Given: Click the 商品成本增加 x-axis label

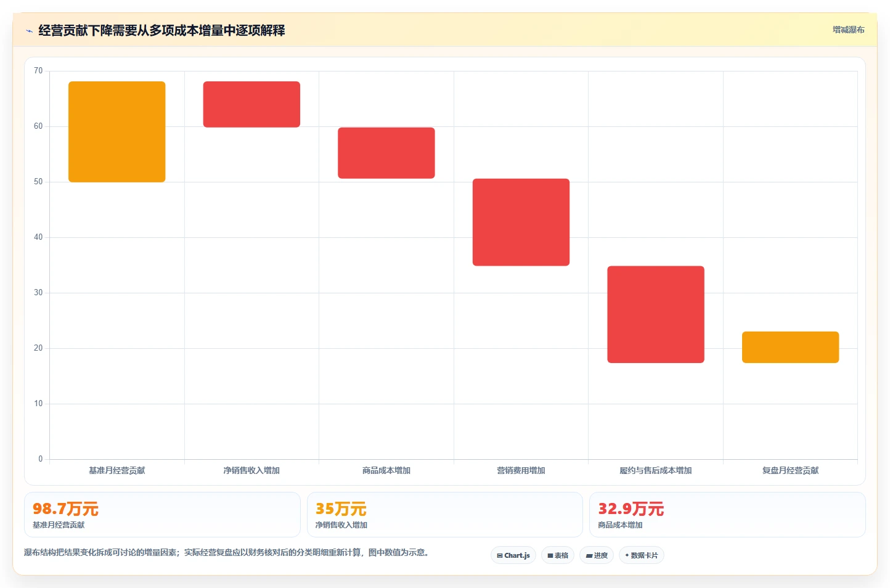Looking at the screenshot, I should (x=386, y=470).
